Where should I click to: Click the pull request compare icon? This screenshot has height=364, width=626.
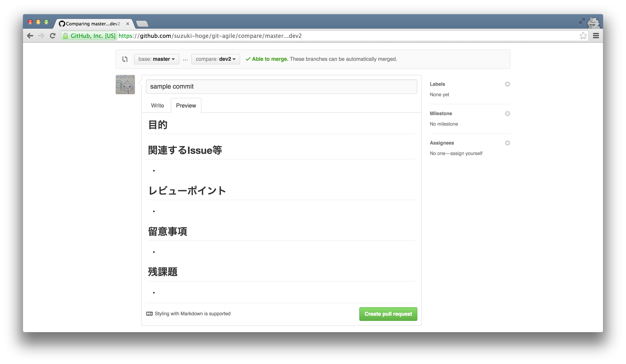[125, 59]
